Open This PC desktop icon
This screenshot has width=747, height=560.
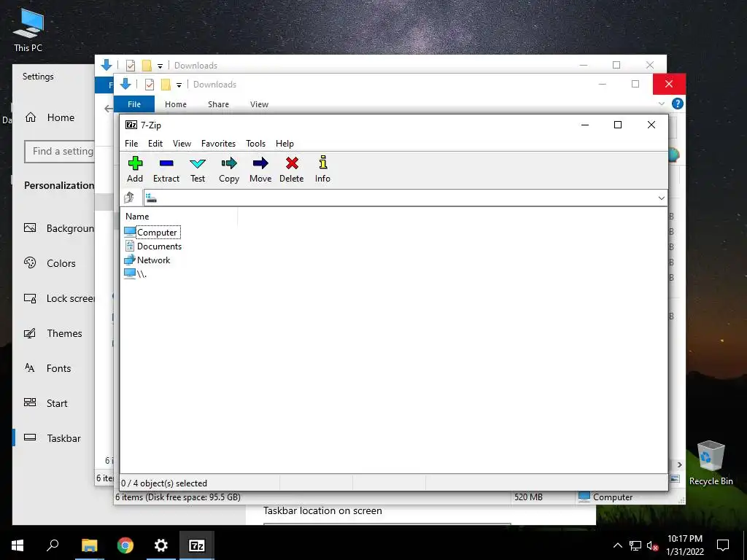tap(28, 29)
